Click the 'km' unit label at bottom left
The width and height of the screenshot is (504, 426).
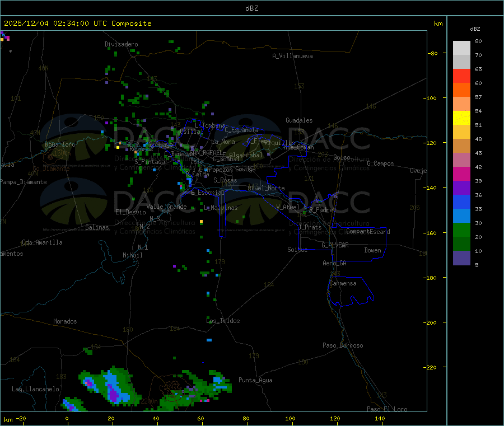pos(8,420)
